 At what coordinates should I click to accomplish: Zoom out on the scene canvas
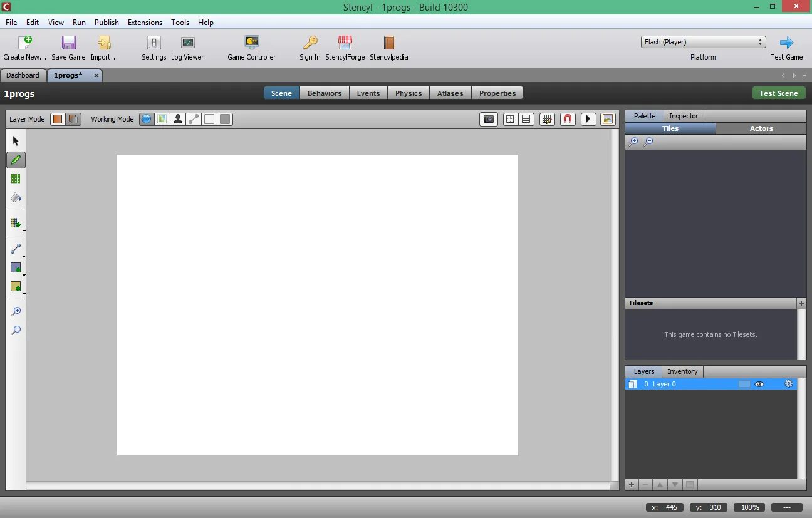tap(16, 330)
